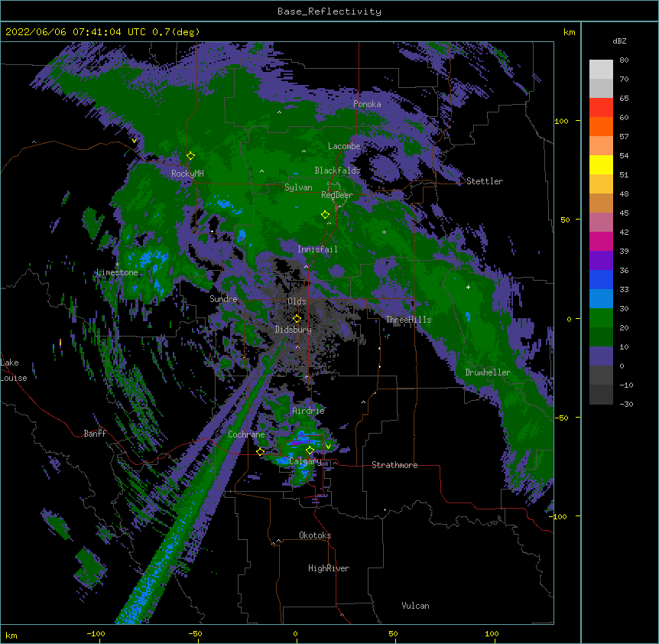
Task: Click the 100 tick label on bottom axis
Action: point(492,633)
